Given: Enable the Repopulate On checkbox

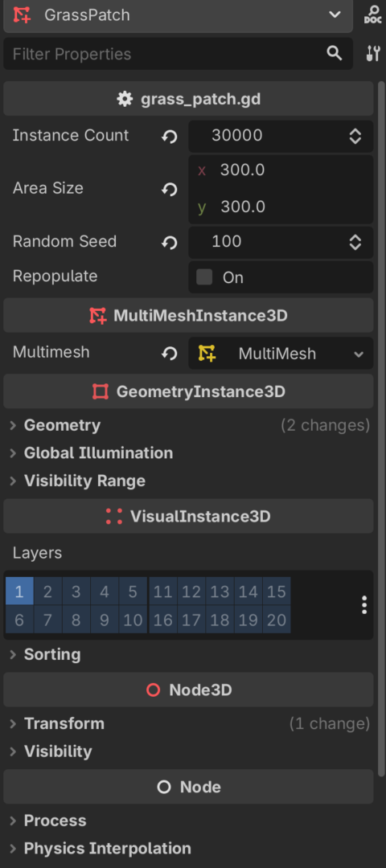Looking at the screenshot, I should tap(204, 276).
